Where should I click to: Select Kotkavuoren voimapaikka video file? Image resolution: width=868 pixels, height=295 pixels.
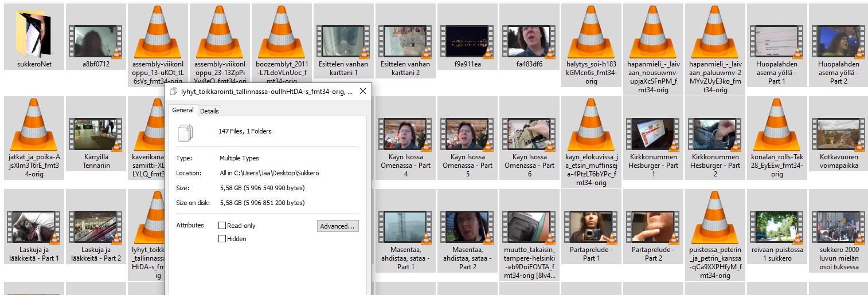point(839,135)
